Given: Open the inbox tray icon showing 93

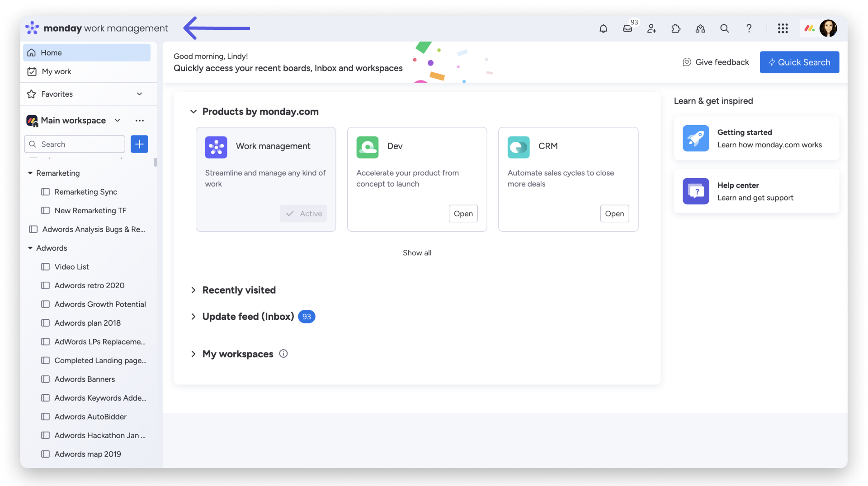Looking at the screenshot, I should [627, 28].
